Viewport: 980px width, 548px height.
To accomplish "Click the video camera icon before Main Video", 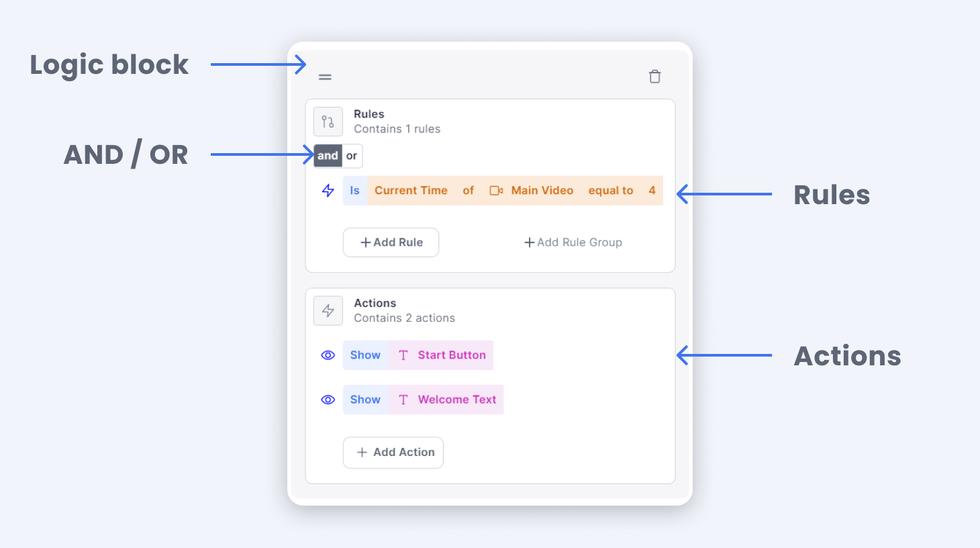I will 496,191.
